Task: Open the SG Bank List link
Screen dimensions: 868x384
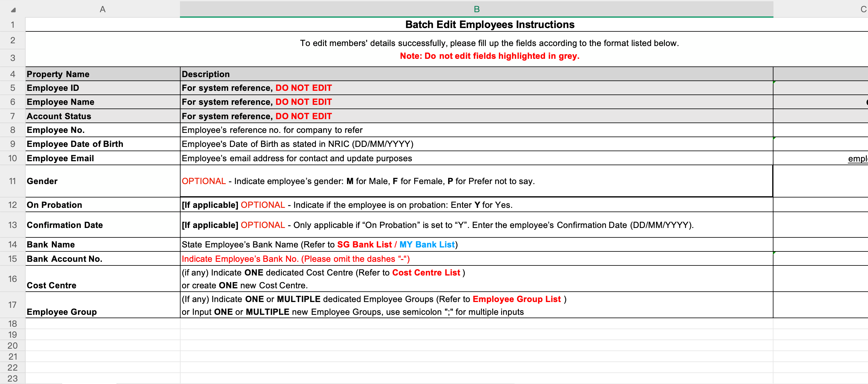Action: 364,244
